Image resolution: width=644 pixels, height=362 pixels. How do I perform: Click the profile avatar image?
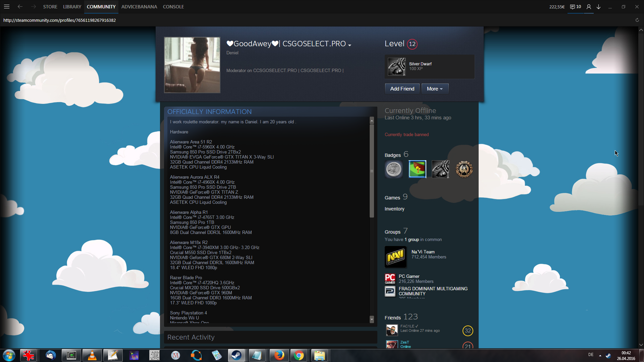click(x=192, y=65)
